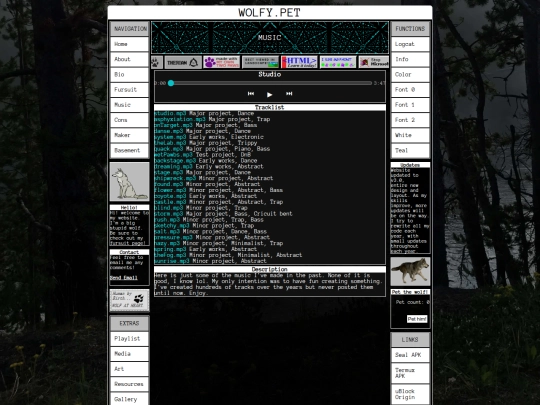Select danse.mp3 track

[168, 131]
